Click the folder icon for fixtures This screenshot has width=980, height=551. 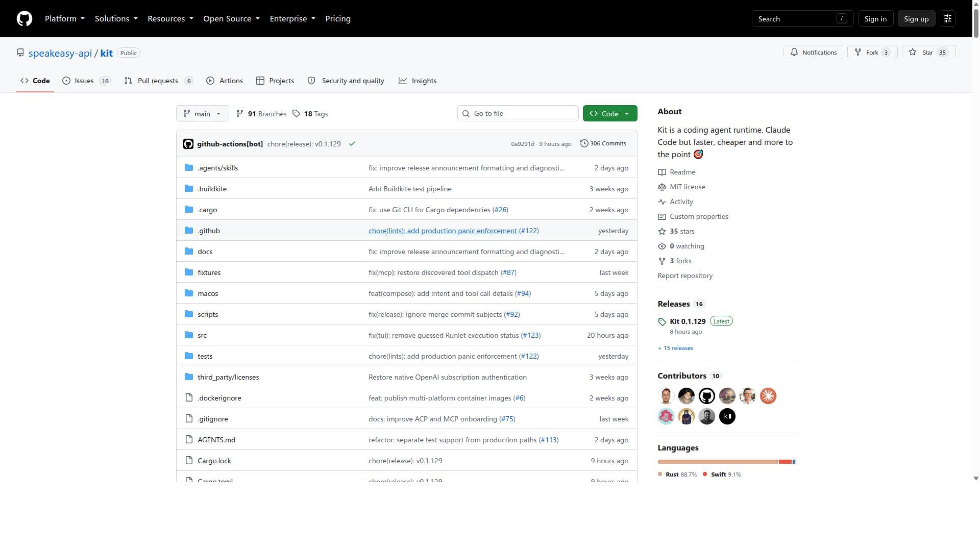(x=189, y=272)
